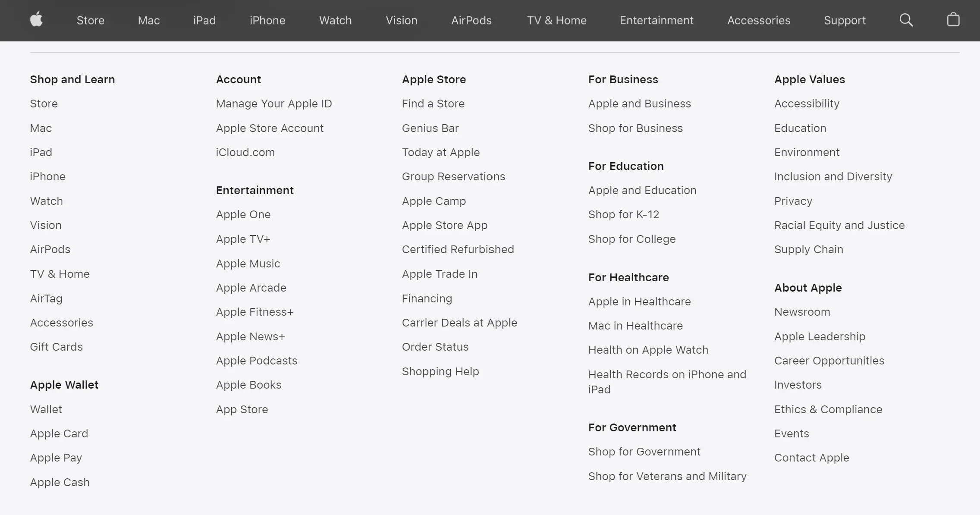The width and height of the screenshot is (980, 515).
Task: Open TV & Home in top navigation
Action: pos(556,20)
